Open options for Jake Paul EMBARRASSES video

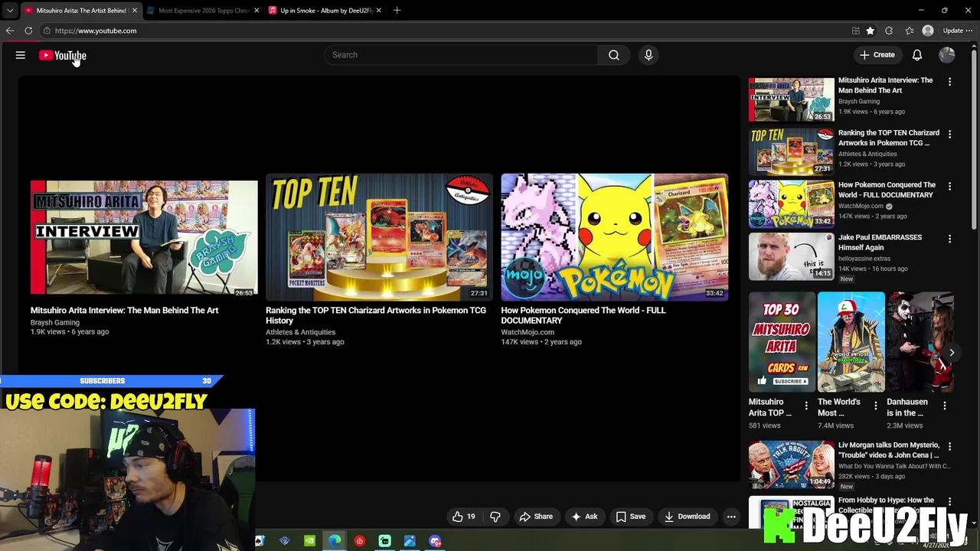point(949,239)
